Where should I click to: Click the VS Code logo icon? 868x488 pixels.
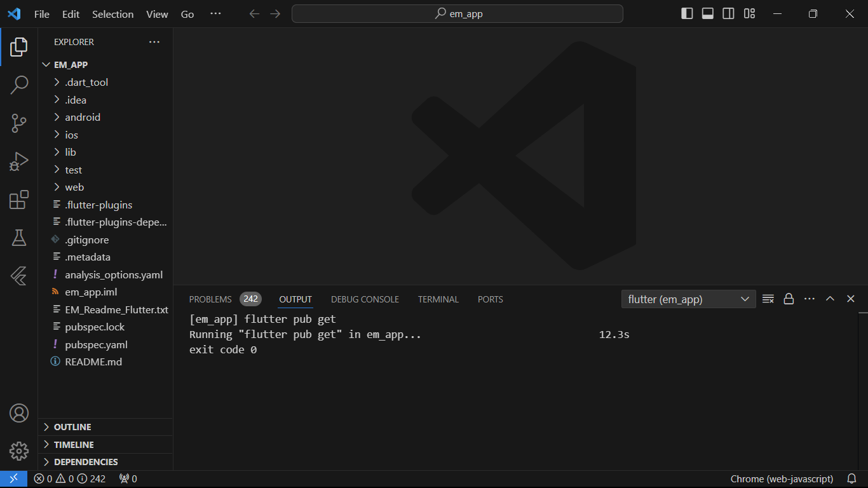coord(14,13)
